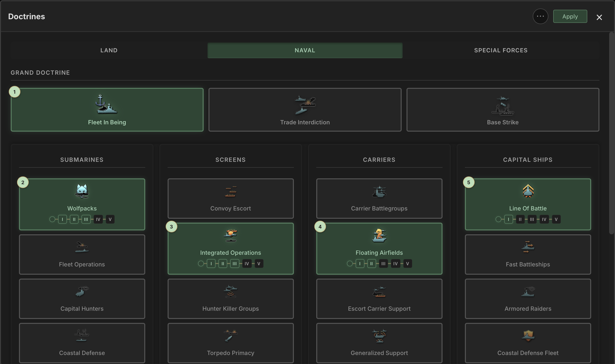The image size is (615, 364).
Task: Open the three-dots more options menu
Action: [x=540, y=17]
